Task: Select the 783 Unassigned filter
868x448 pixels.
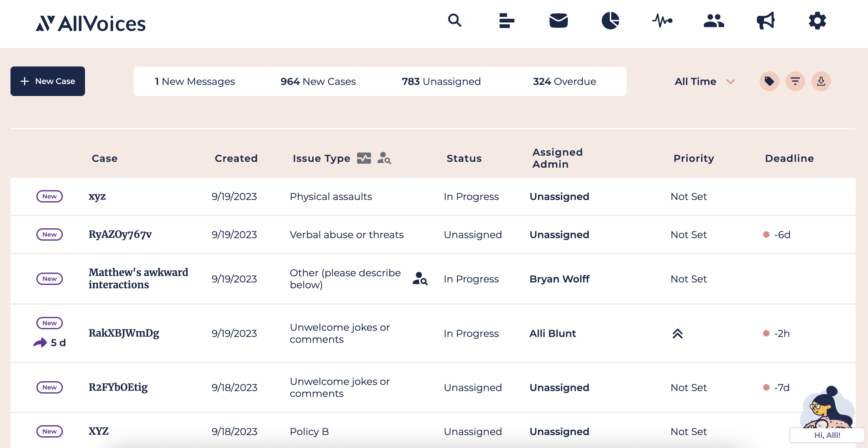Action: (441, 81)
